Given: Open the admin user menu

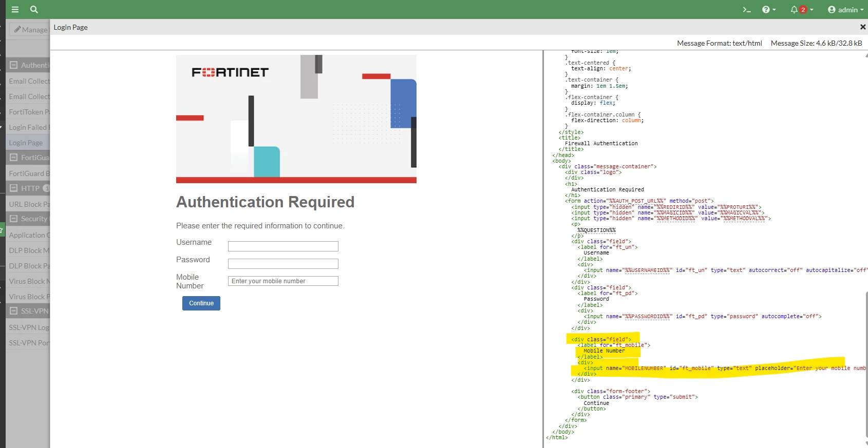Looking at the screenshot, I should [x=845, y=9].
